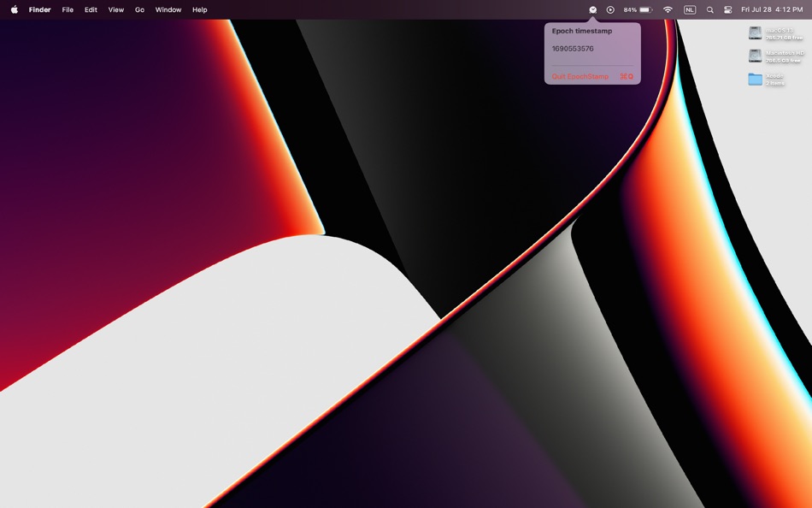The width and height of the screenshot is (812, 508).
Task: Open the View menu
Action: 116,10
